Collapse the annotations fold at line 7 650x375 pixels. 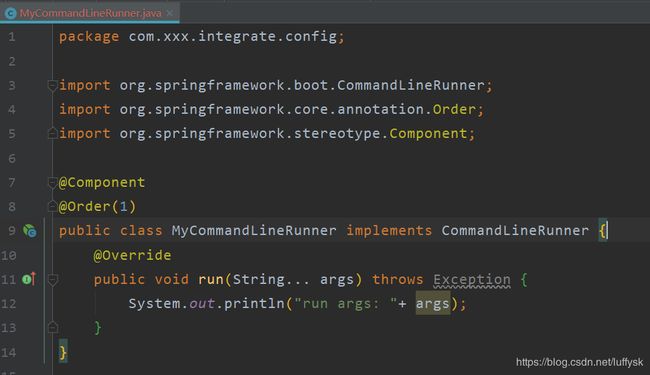point(52,183)
